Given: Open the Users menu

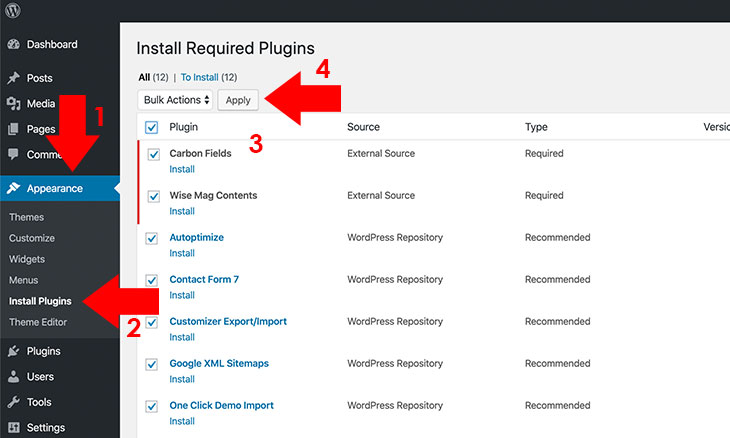Looking at the screenshot, I should coord(40,377).
